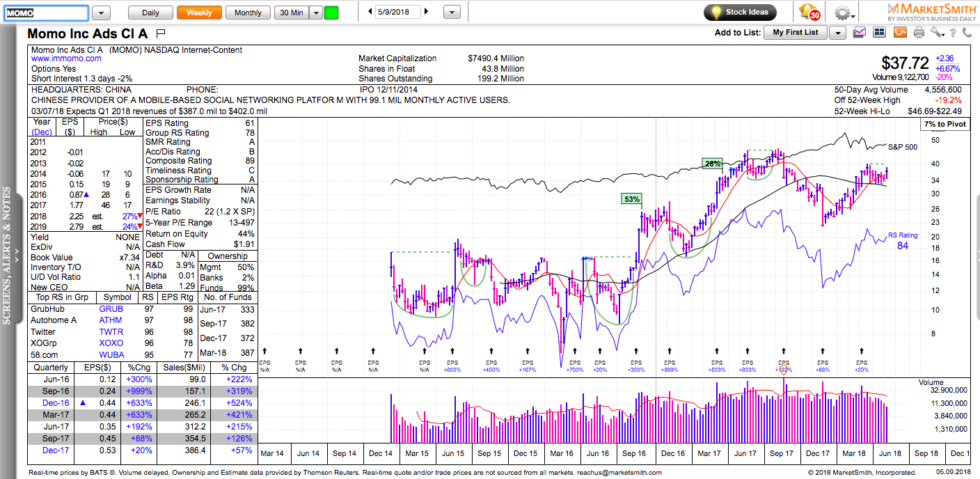980x479 pixels.
Task: Click the MarketSmith logo
Action: click(931, 12)
